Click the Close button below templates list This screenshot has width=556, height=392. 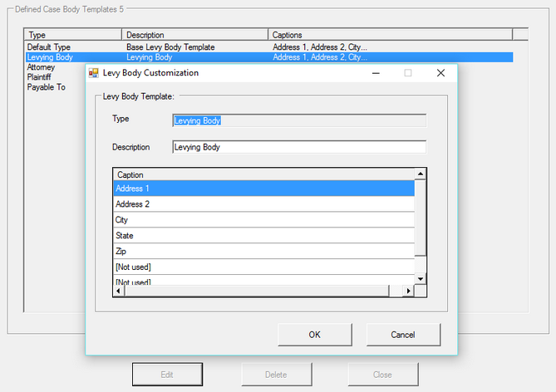(x=383, y=375)
